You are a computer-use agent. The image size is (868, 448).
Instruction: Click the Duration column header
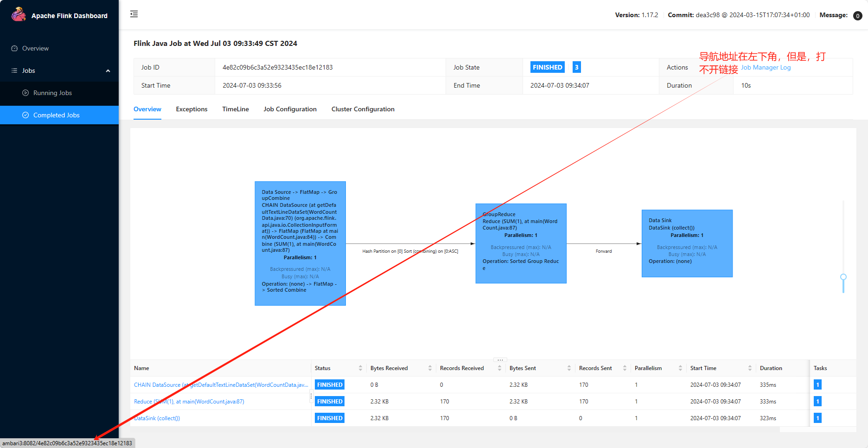pyautogui.click(x=771, y=368)
